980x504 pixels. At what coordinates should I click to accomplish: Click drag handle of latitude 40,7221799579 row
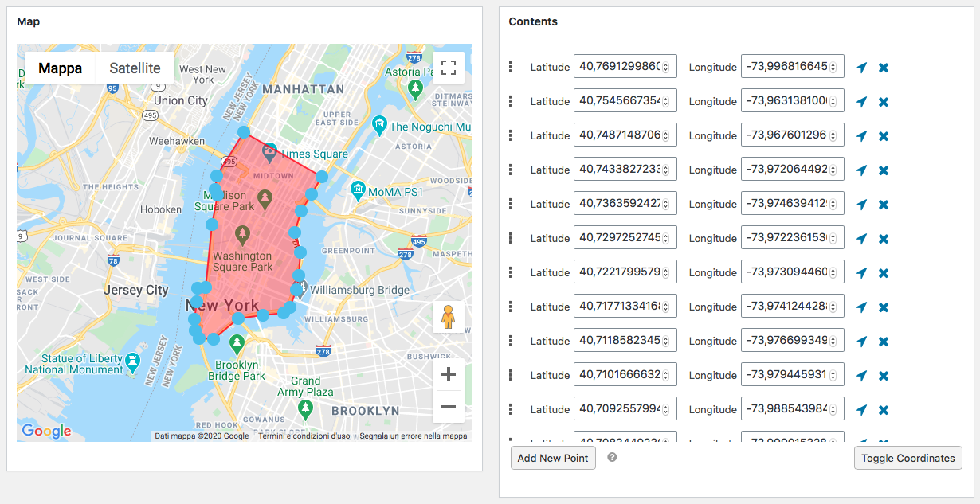click(x=511, y=272)
